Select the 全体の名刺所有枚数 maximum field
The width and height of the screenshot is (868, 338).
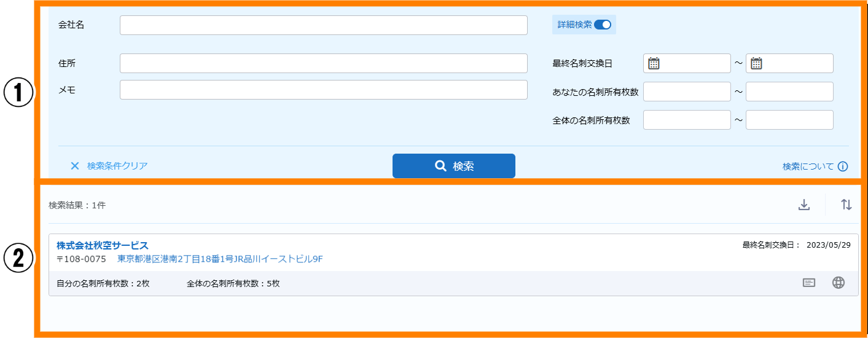pyautogui.click(x=789, y=120)
